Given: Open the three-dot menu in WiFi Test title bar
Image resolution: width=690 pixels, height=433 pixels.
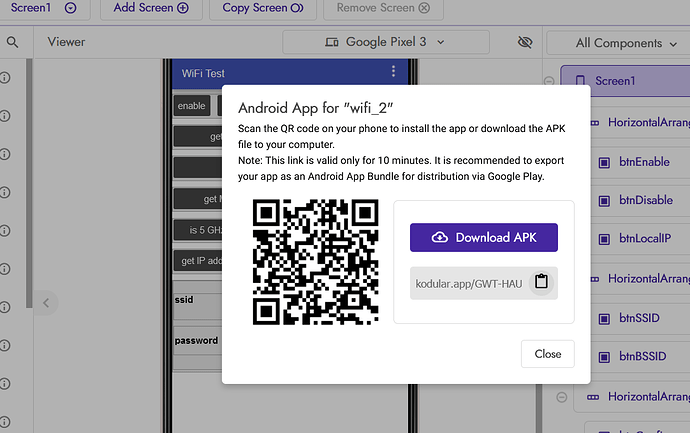Looking at the screenshot, I should point(393,71).
